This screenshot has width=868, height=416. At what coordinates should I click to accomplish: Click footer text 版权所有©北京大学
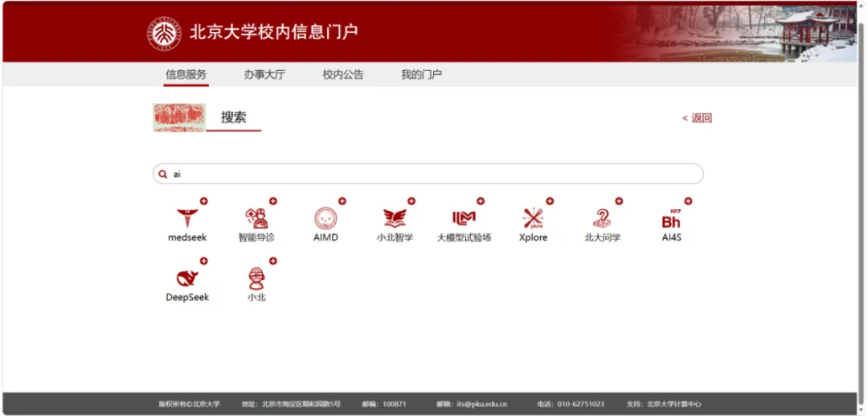190,405
